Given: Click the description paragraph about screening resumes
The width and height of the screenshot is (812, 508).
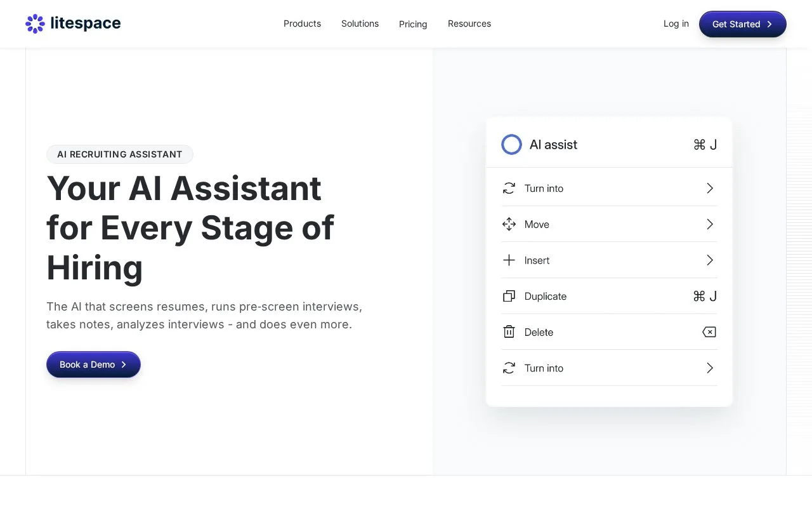Looking at the screenshot, I should [x=204, y=316].
